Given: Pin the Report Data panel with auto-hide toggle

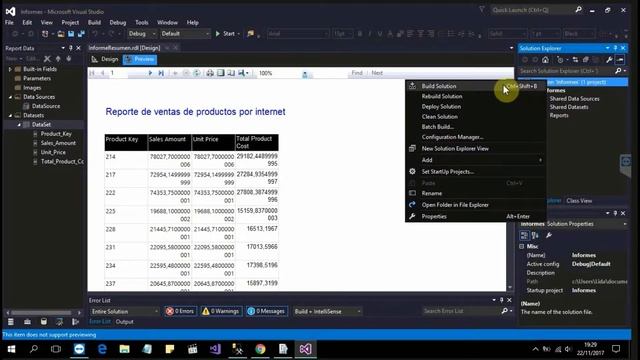Looking at the screenshot, I should pos(71,48).
